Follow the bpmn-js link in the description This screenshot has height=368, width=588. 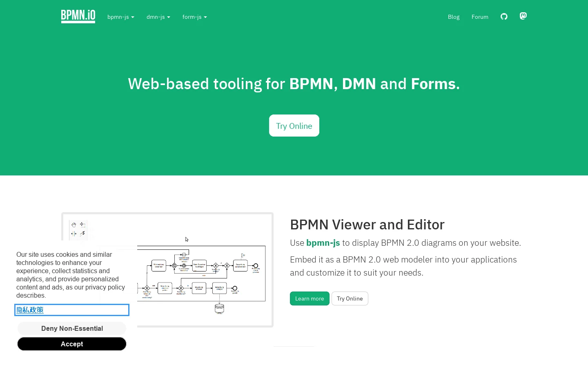(x=323, y=243)
